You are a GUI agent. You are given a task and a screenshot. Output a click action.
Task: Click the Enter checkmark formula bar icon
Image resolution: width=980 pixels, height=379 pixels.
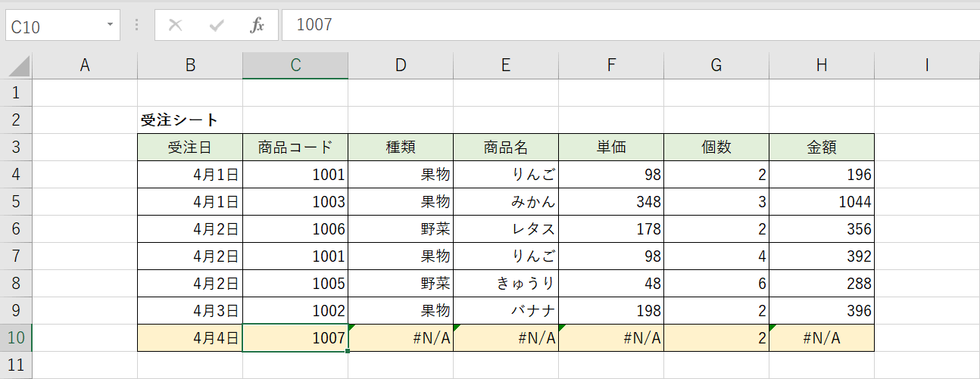pos(217,25)
